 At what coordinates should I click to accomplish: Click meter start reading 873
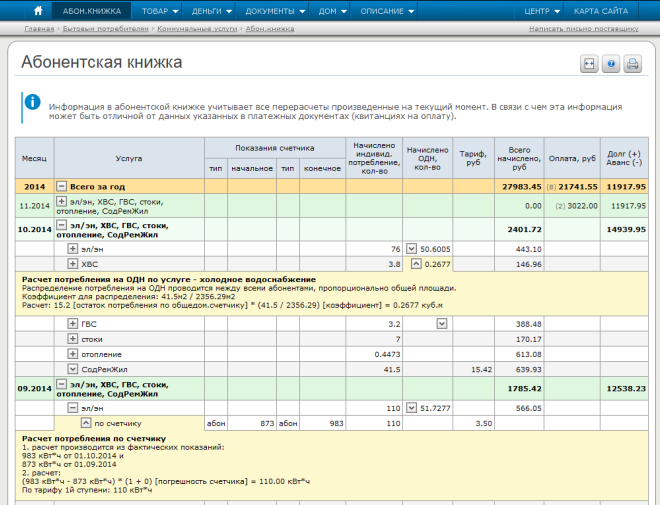(x=267, y=423)
